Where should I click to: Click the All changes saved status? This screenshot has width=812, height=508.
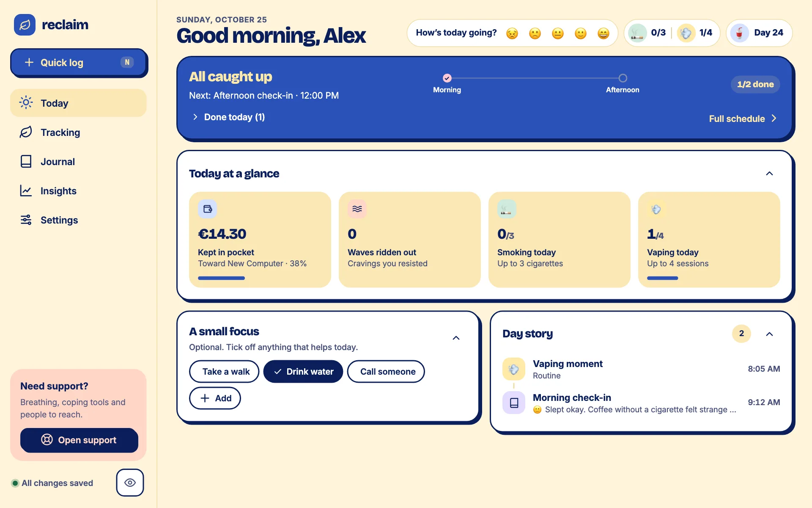click(52, 483)
